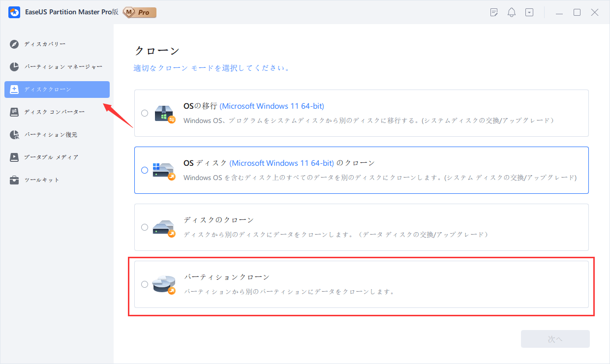The image size is (610, 364).
Task: Select the OS ディスク clone radio button
Action: 144,170
